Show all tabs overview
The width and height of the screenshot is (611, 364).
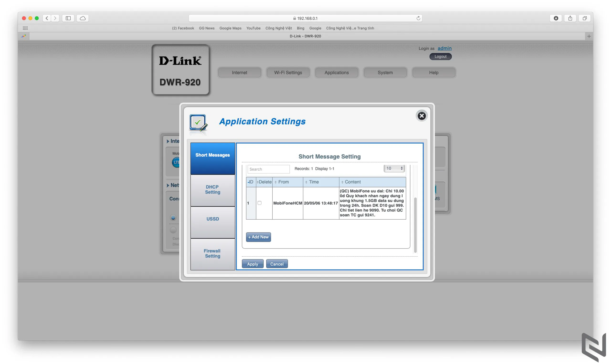[585, 18]
